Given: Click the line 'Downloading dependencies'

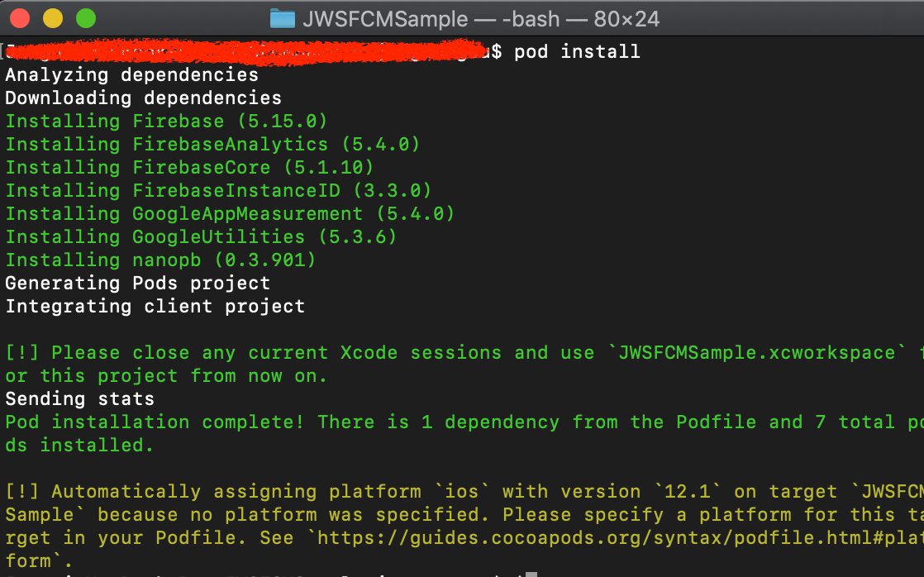Looking at the screenshot, I should pyautogui.click(x=144, y=98).
